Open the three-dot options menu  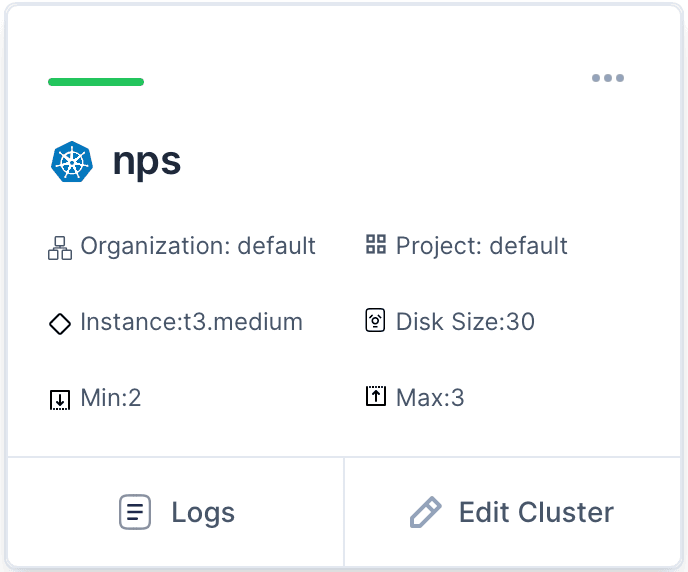[608, 78]
